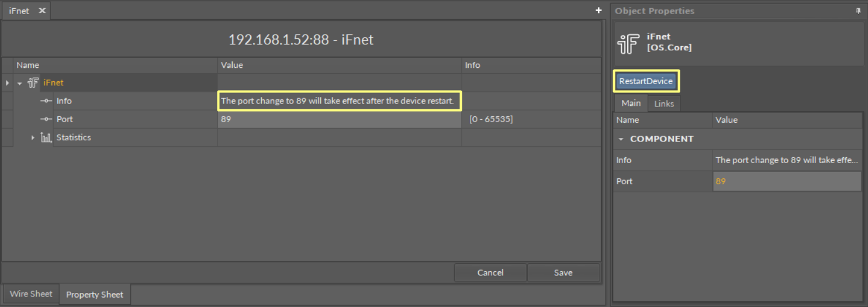The height and width of the screenshot is (307, 868).
Task: Pin the Object Properties panel
Action: (858, 11)
